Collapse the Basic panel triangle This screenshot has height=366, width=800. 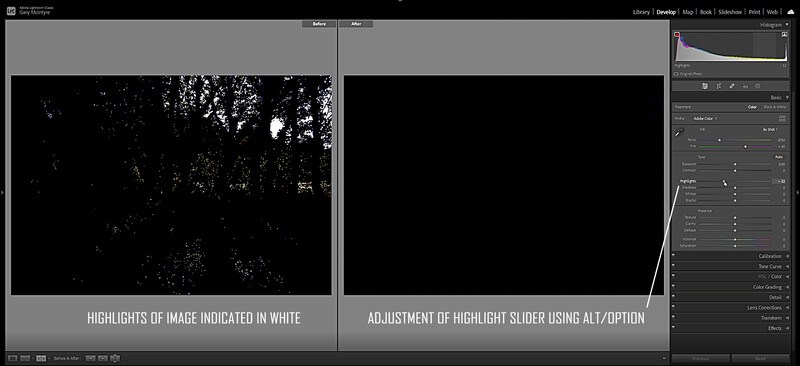[x=787, y=97]
